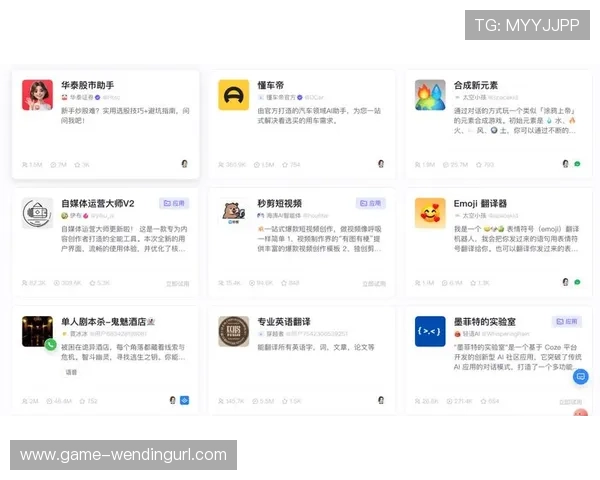This screenshot has height=480, width=600.
Task: Click the star favorites icon on 秒剪短视频
Action: (284, 283)
